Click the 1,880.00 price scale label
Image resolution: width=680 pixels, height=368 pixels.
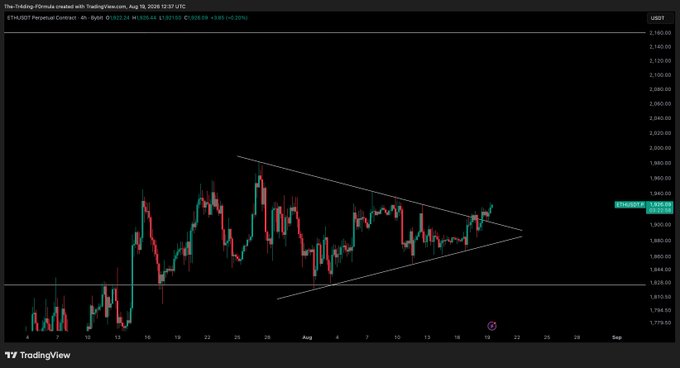tap(660, 241)
